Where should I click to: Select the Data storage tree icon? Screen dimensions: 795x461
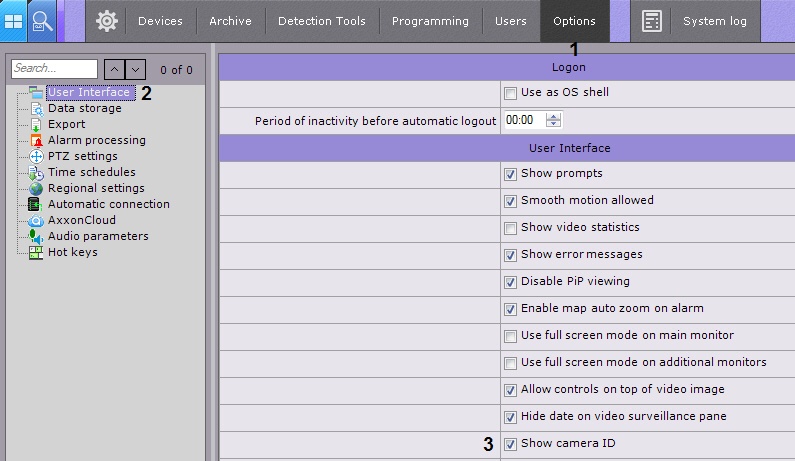tap(37, 108)
